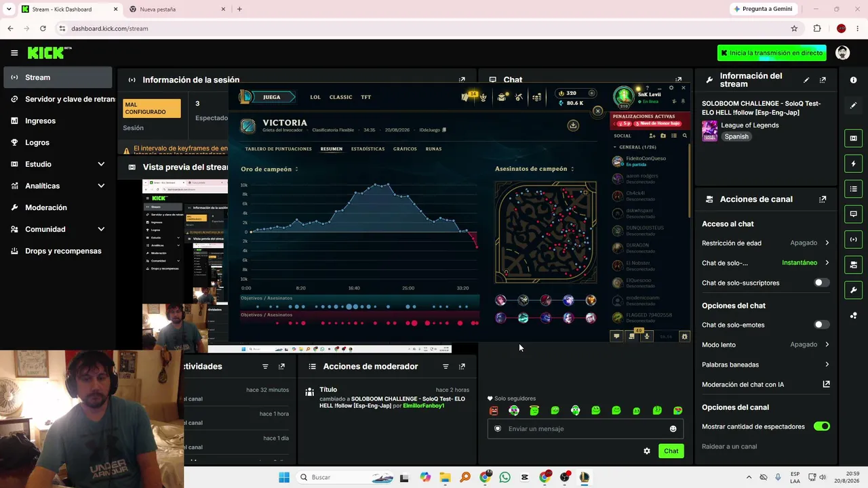
Task: Open League chat bubble icon at bottom
Action: click(616, 336)
